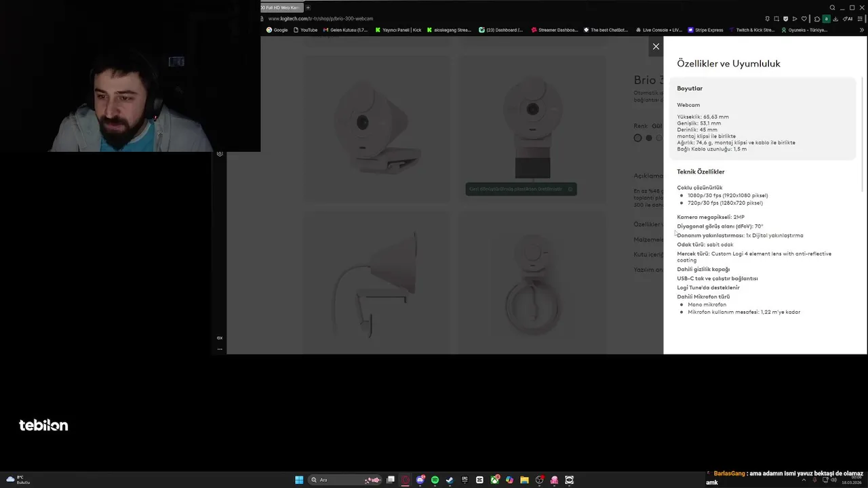
Task: Open Microsoft Copilot from taskbar
Action: [x=509, y=480]
